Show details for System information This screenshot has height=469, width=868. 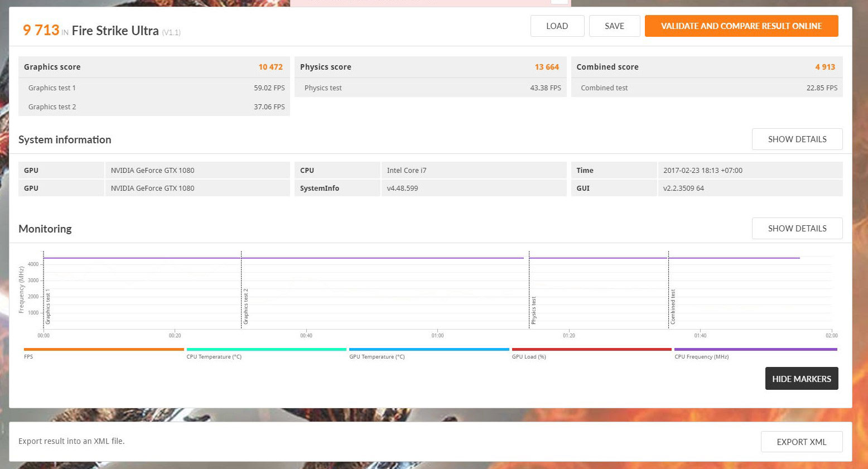[797, 139]
